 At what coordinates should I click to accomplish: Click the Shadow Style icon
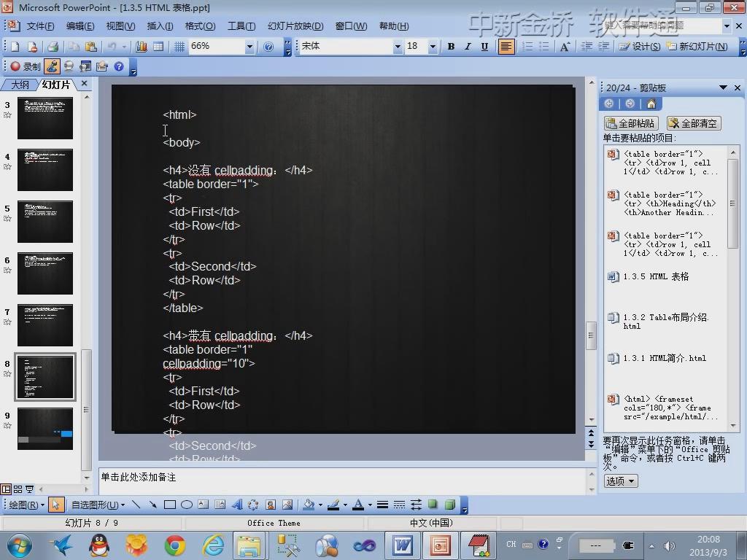[433, 505]
